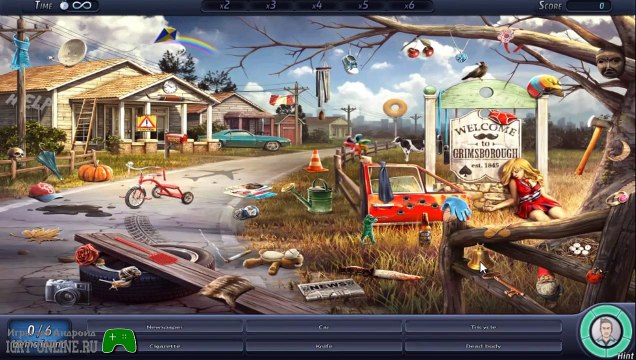
Task: Click the mustache on the welcome sign
Action: (485, 137)
